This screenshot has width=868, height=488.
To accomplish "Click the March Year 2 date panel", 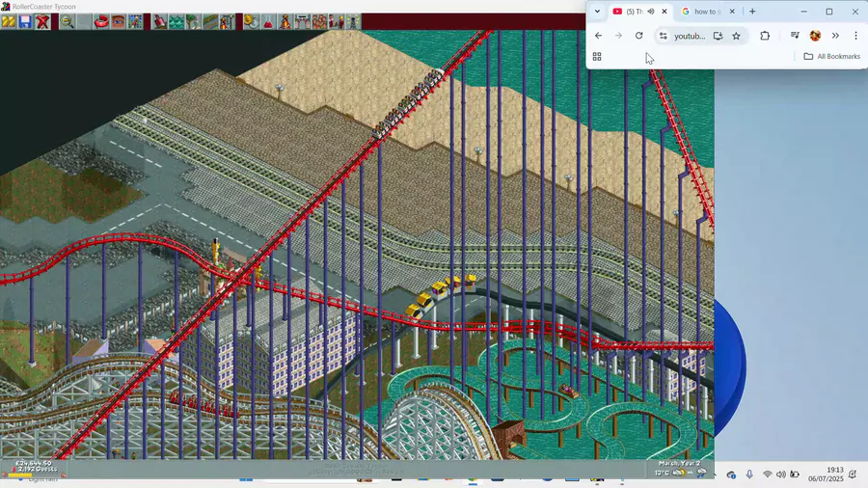I will click(679, 468).
